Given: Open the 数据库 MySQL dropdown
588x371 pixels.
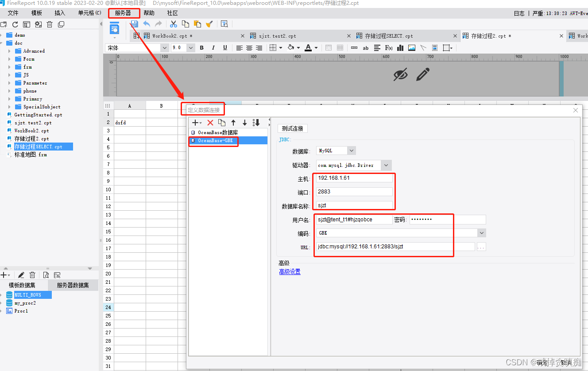Looking at the screenshot, I should click(x=352, y=151).
